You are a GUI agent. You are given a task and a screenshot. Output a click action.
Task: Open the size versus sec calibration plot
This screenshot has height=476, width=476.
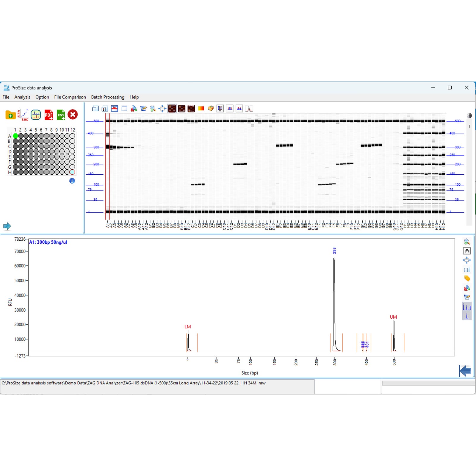click(23, 115)
